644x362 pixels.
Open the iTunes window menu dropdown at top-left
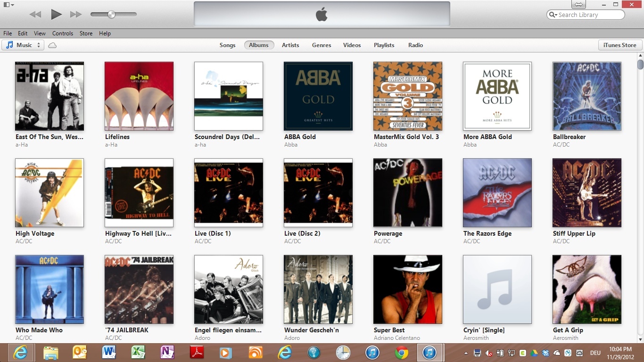click(x=8, y=5)
